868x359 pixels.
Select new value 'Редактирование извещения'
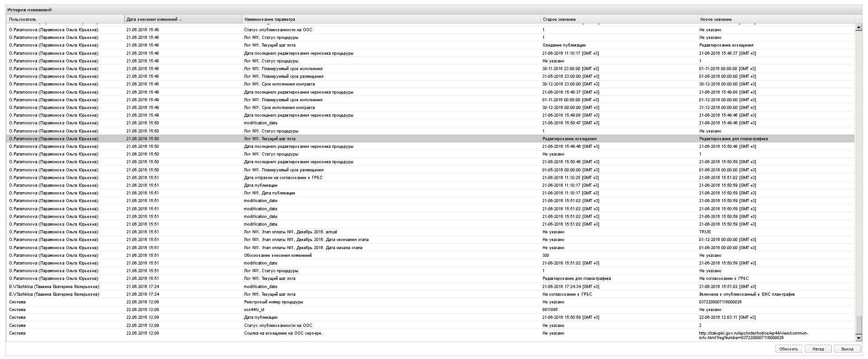[726, 45]
